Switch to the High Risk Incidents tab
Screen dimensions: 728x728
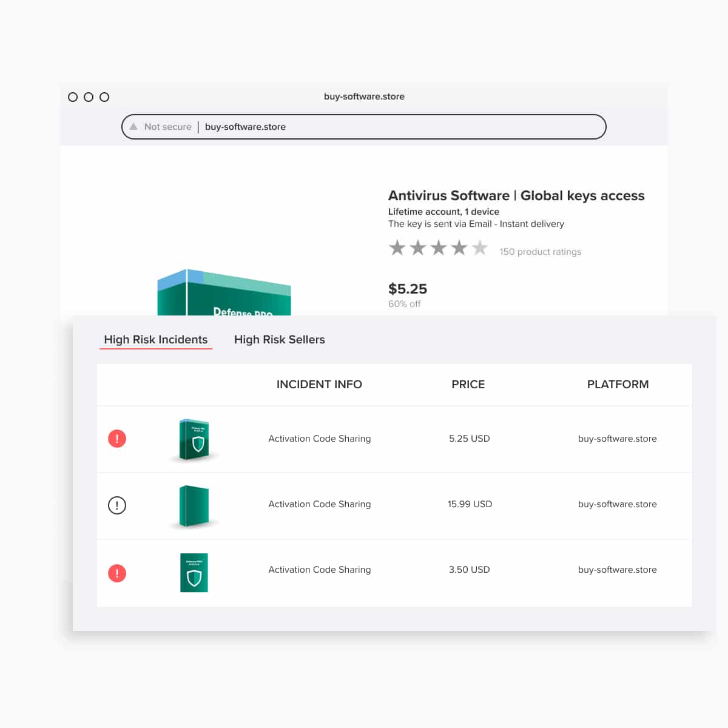(x=156, y=340)
